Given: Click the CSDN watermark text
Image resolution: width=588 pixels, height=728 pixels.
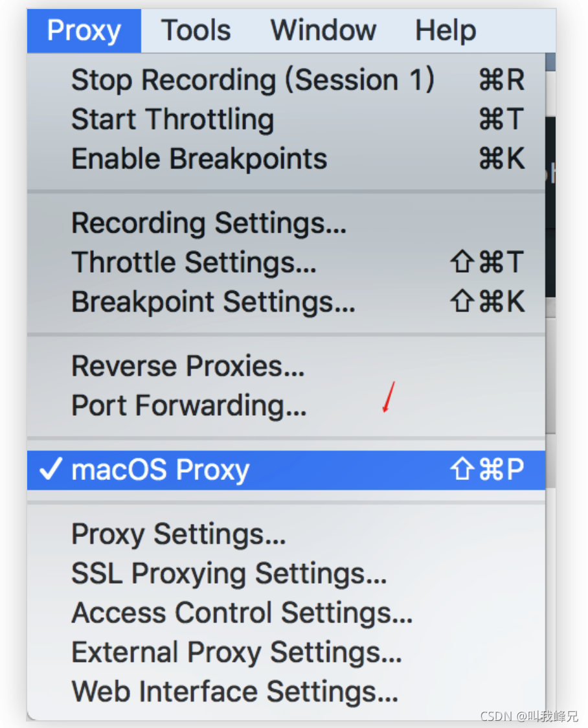Looking at the screenshot, I should tap(529, 716).
